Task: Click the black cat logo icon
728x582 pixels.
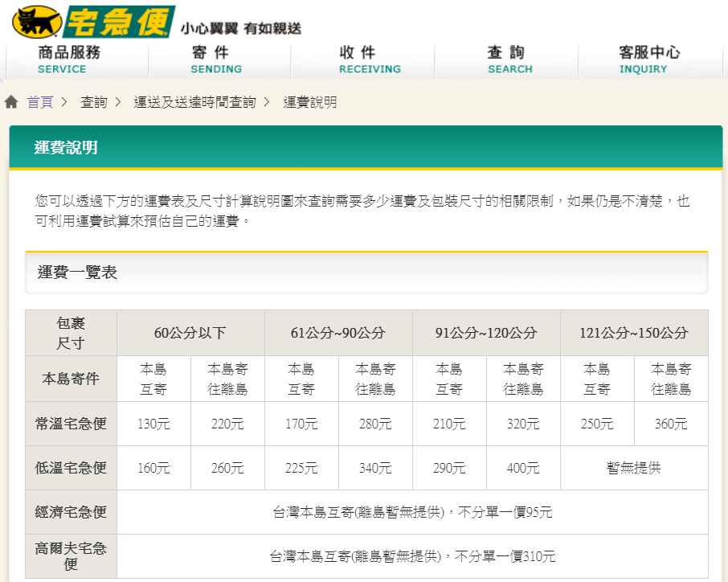Action: coord(37,22)
